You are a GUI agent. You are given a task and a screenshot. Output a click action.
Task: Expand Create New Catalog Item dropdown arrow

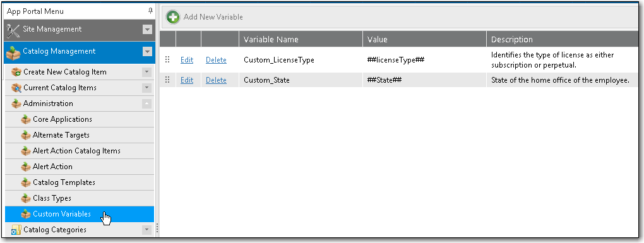146,72
